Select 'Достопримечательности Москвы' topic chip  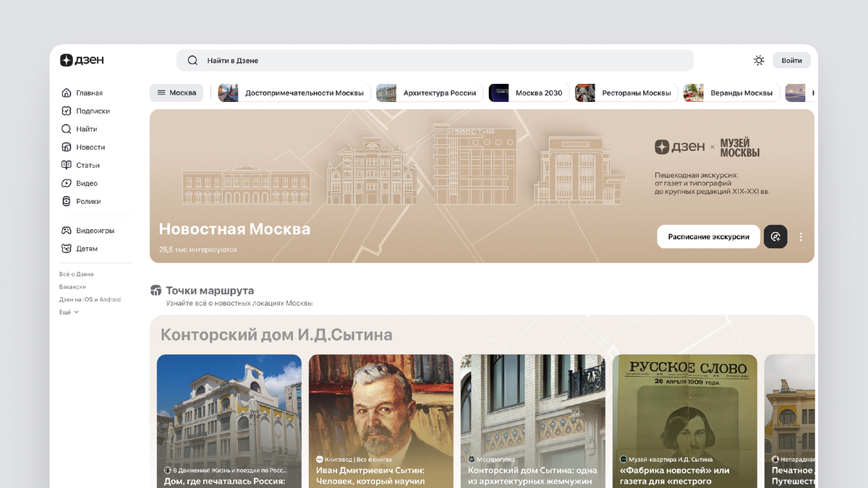[294, 93]
